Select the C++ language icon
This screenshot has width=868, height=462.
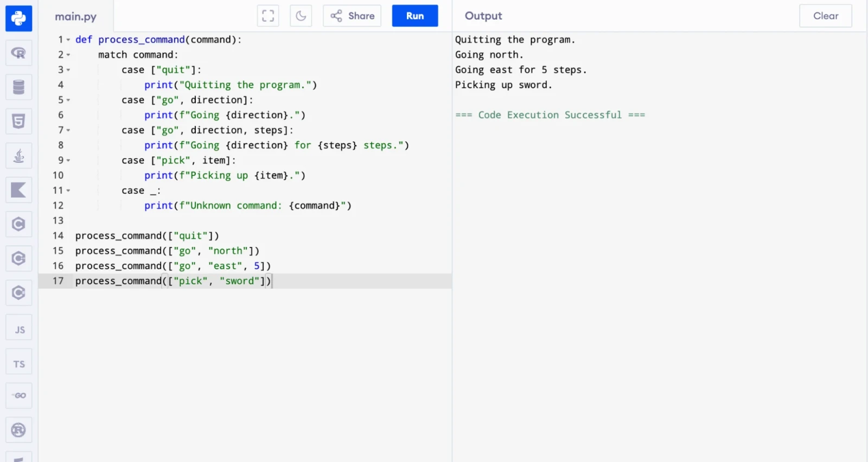[18, 258]
